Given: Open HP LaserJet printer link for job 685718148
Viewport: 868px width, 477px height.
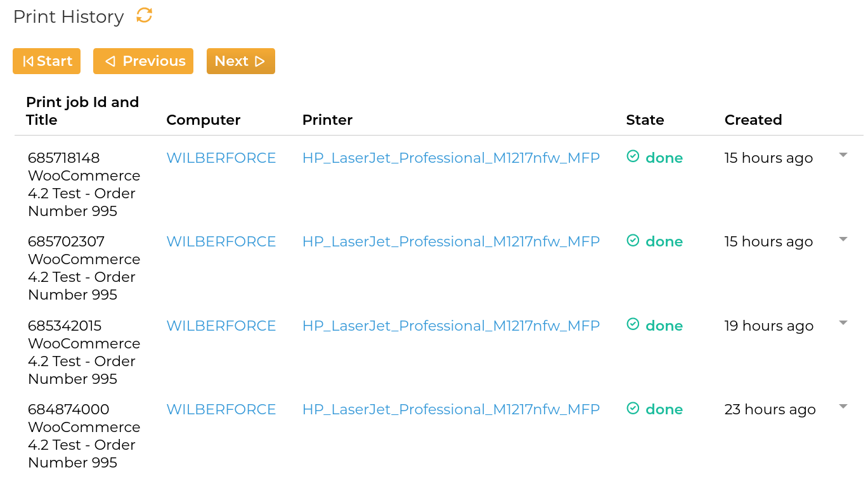Looking at the screenshot, I should click(x=451, y=158).
